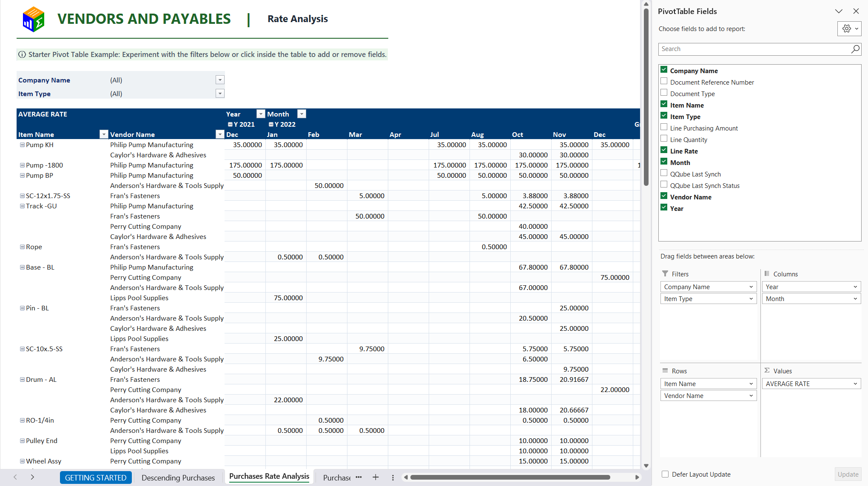This screenshot has width=868, height=486.
Task: Open Year field menu in Columns area
Action: [x=855, y=287]
